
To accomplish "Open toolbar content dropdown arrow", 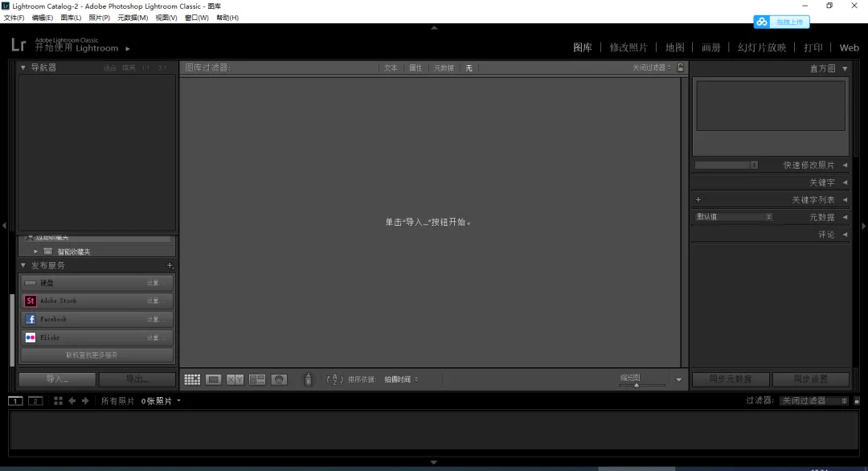I will 678,379.
